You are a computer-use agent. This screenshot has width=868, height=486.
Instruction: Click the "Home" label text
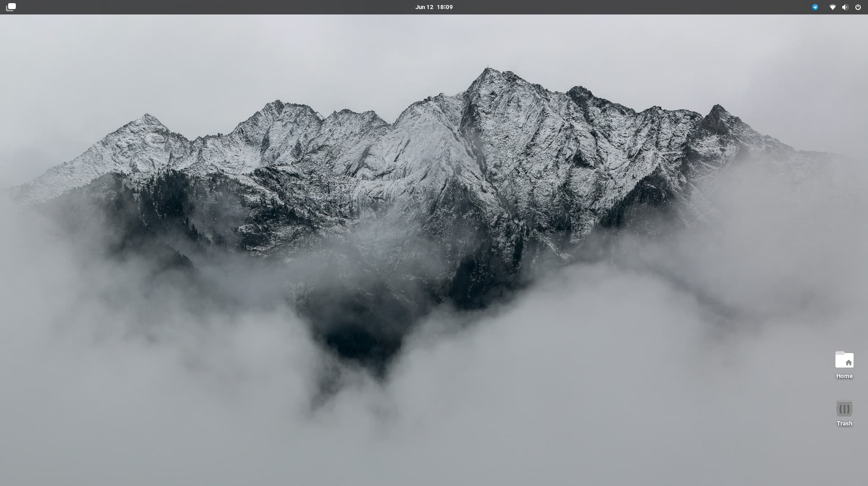844,376
